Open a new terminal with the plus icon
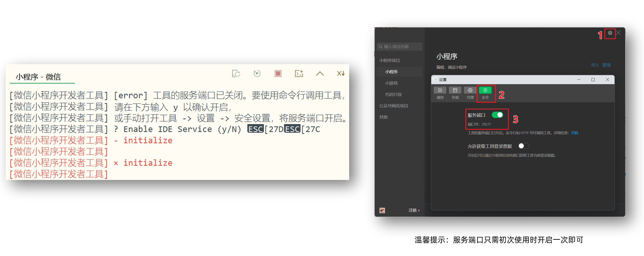644x256 pixels. (299, 73)
